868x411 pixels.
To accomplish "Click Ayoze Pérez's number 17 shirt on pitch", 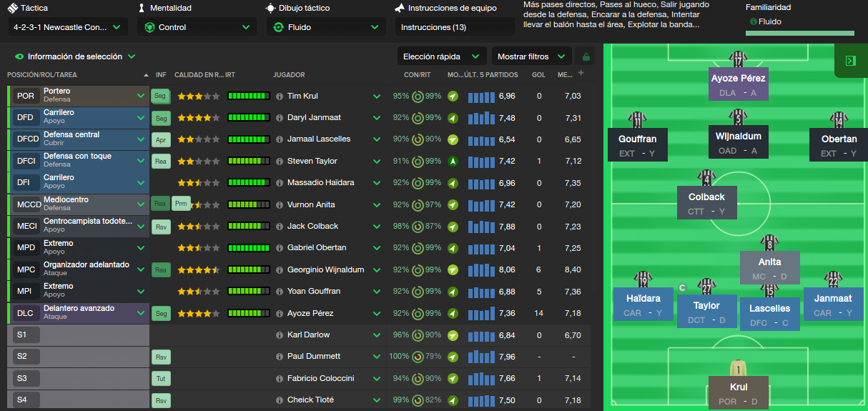I will click(739, 59).
